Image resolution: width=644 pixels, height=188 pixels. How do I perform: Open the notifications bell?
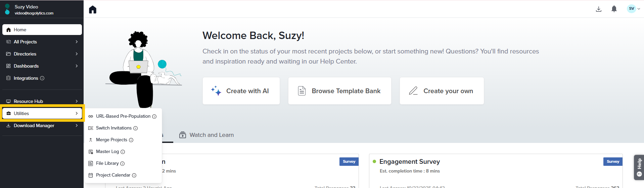(x=614, y=9)
